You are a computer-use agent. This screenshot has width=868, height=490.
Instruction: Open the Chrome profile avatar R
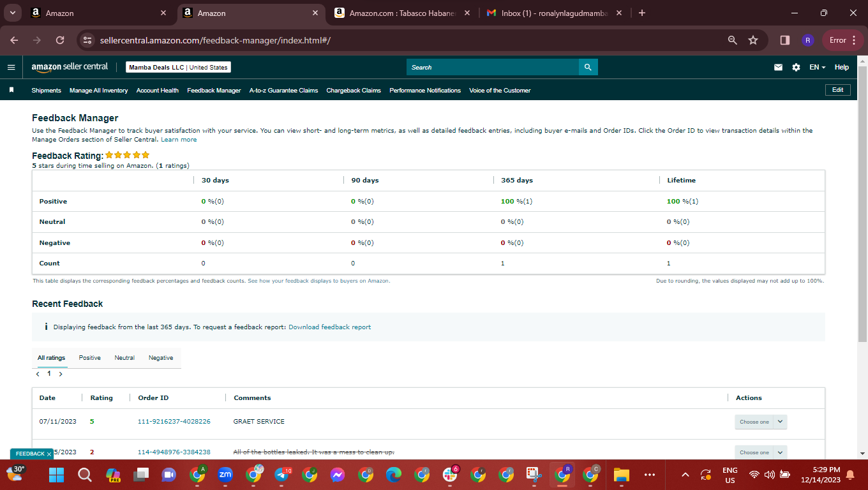(808, 40)
